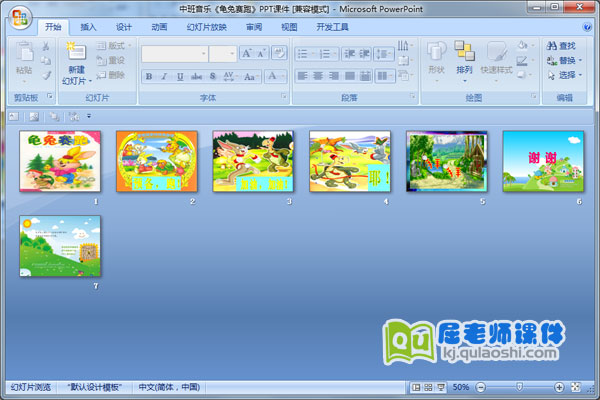Open the line spacing dropdown
The width and height of the screenshot is (600, 400).
pyautogui.click(x=384, y=54)
